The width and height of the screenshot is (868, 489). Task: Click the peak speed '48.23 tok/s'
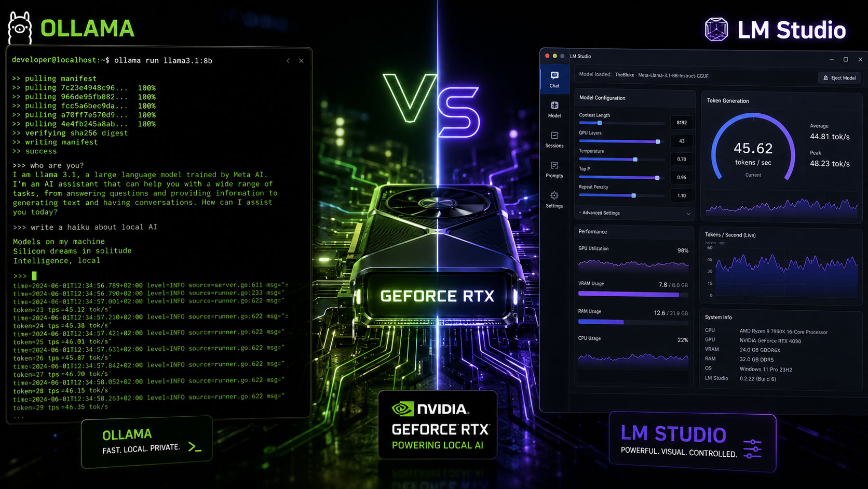(830, 164)
